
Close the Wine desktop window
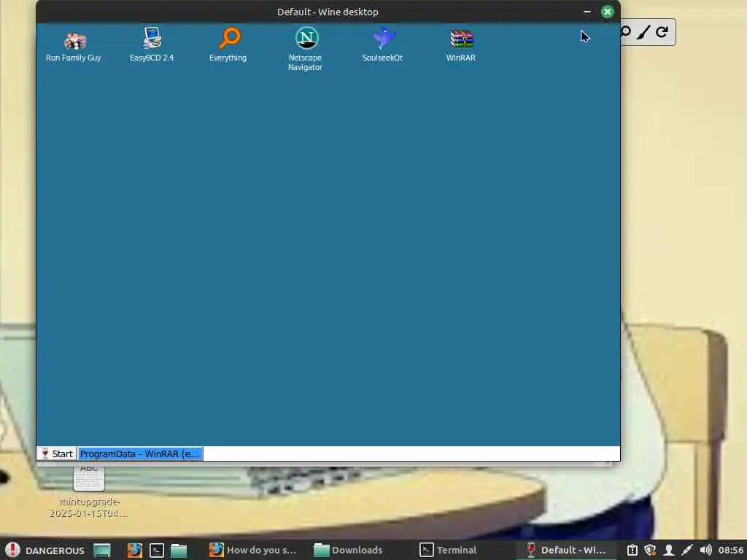click(608, 12)
